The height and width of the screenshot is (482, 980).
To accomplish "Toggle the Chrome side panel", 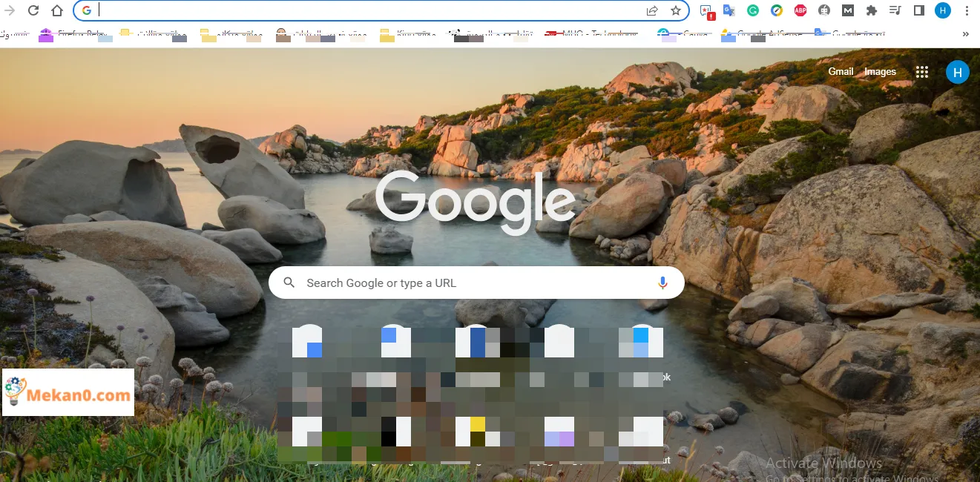I will 918,10.
